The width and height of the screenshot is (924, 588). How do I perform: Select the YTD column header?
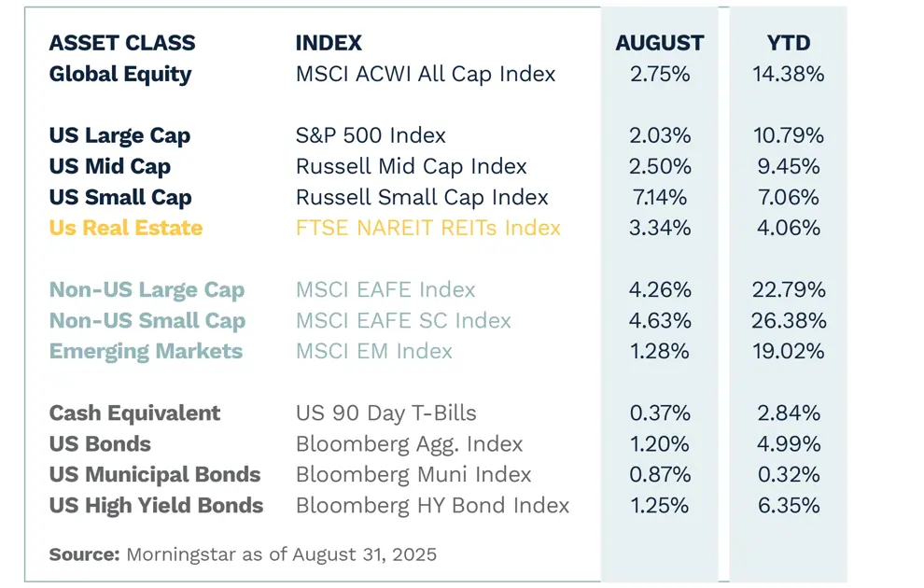click(x=789, y=43)
